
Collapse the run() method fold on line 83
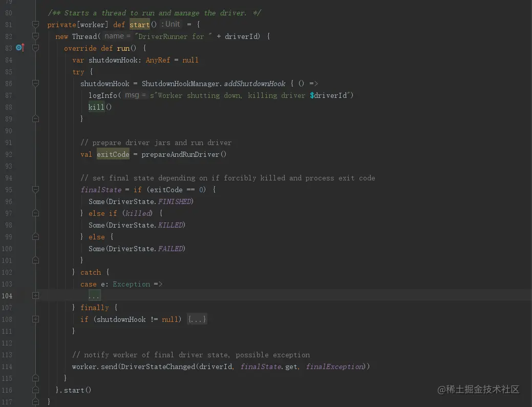(x=35, y=48)
